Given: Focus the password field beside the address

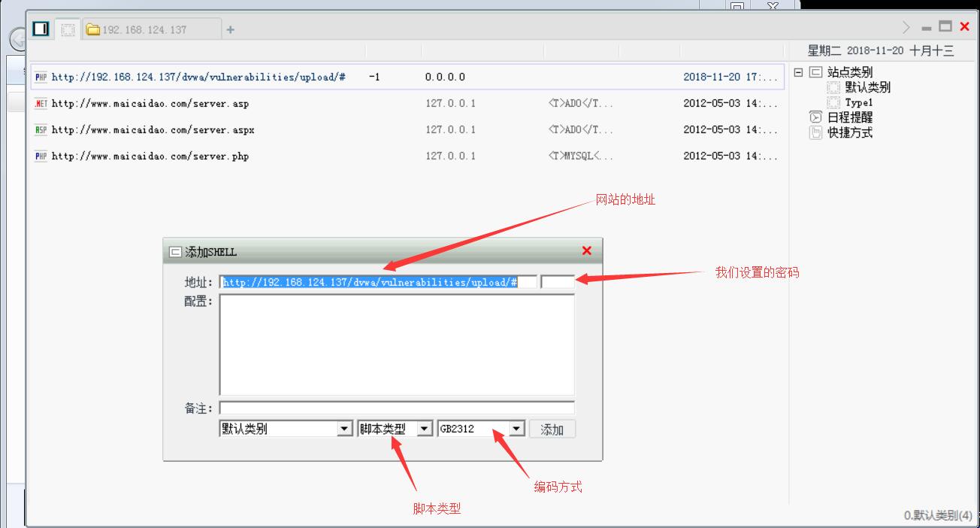Looking at the screenshot, I should pyautogui.click(x=558, y=282).
